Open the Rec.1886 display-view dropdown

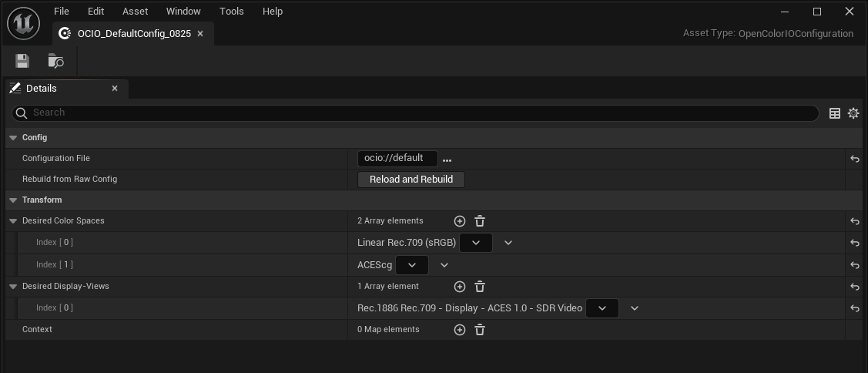(x=602, y=308)
